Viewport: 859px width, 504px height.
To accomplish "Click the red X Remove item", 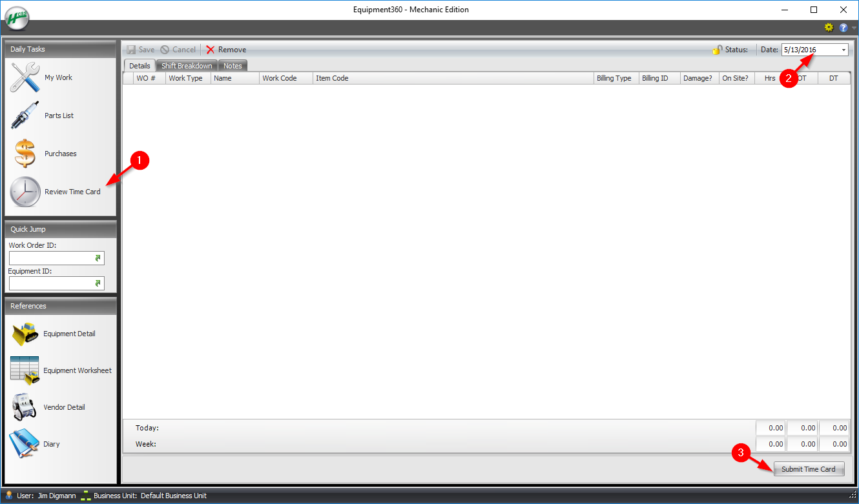I will [x=226, y=50].
